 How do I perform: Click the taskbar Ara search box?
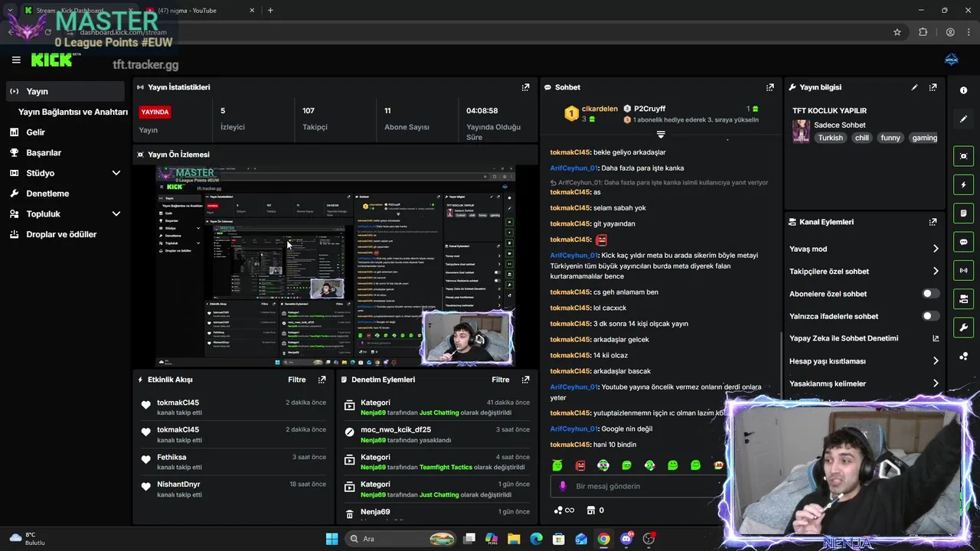400,539
